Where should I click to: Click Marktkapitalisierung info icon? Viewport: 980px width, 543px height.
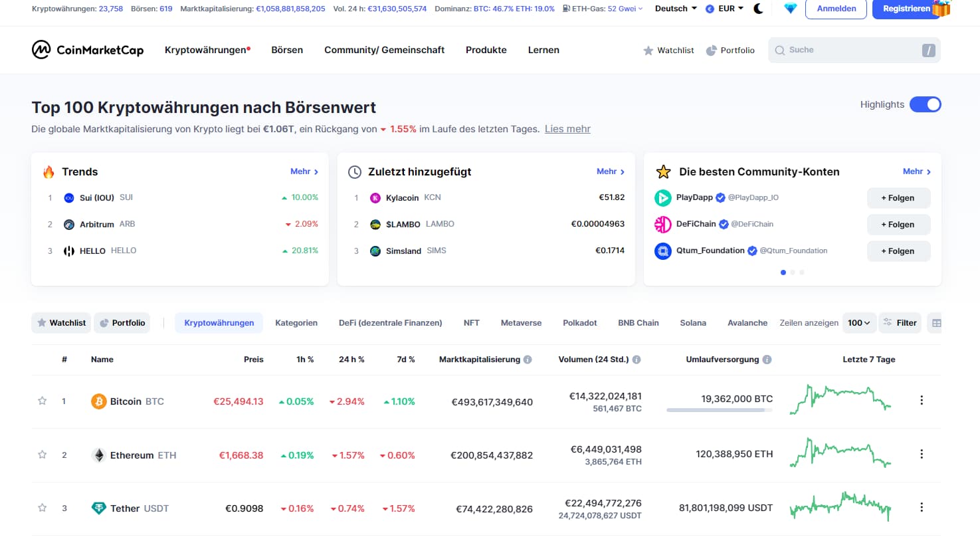[x=528, y=360]
